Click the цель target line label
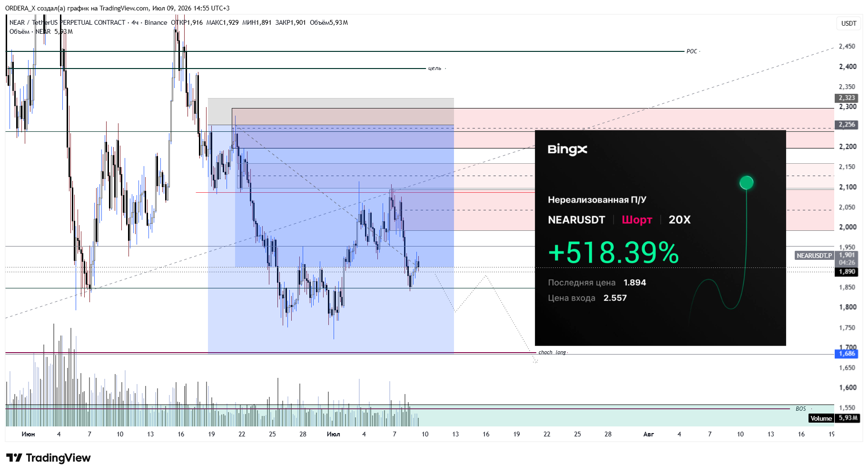Image resolution: width=868 pixels, height=474 pixels. click(x=434, y=69)
